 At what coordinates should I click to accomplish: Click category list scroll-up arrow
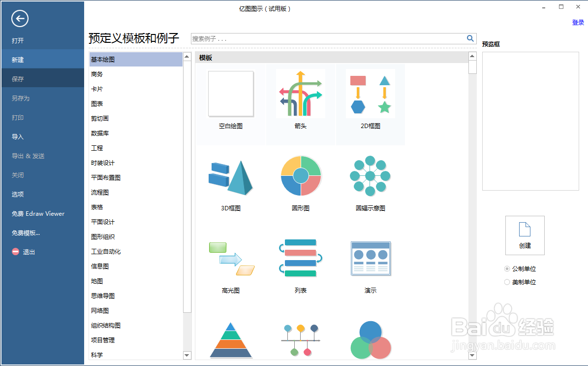pos(187,56)
